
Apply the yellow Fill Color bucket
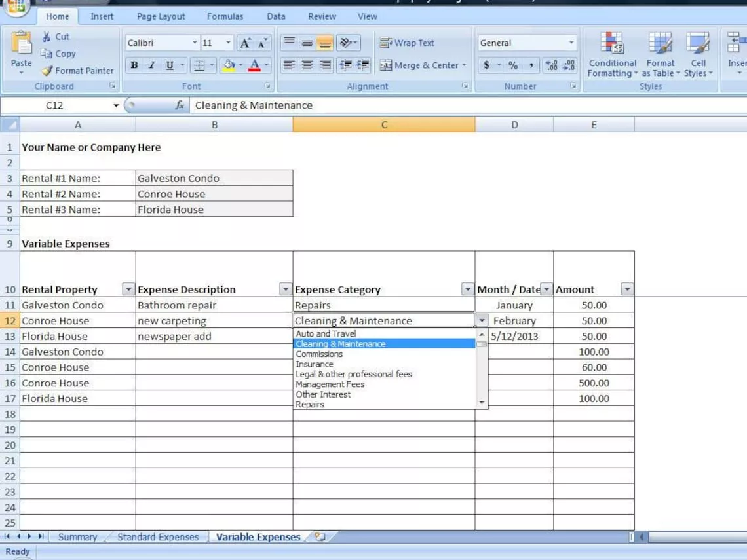[x=229, y=65]
